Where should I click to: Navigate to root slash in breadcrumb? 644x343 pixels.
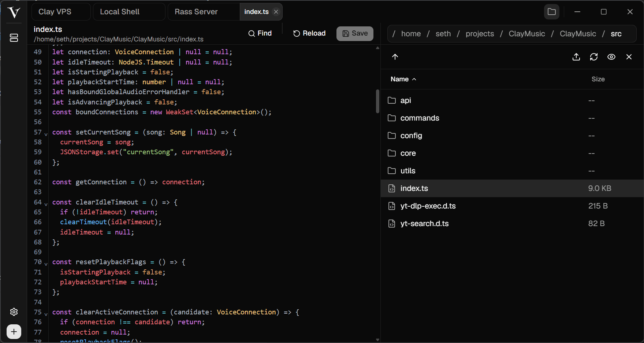tap(394, 34)
